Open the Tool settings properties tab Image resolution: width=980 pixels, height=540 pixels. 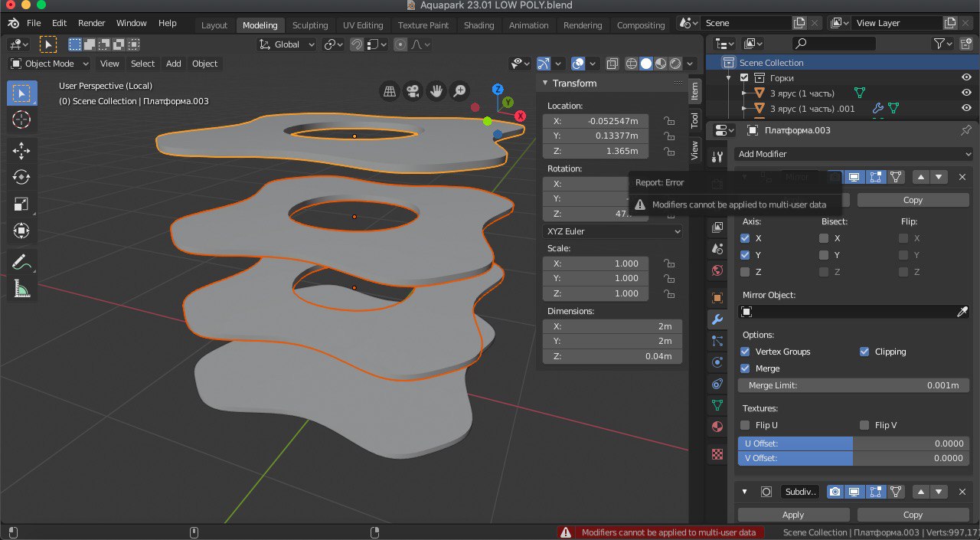click(717, 157)
